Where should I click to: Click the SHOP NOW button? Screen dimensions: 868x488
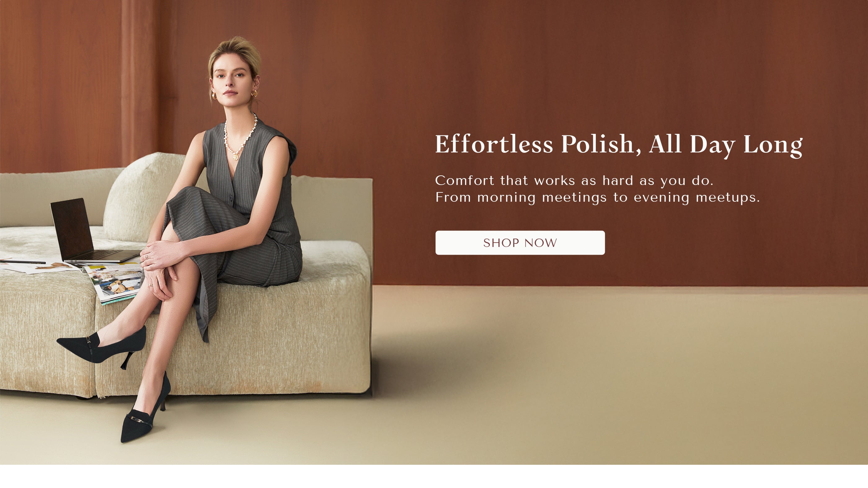pos(520,243)
